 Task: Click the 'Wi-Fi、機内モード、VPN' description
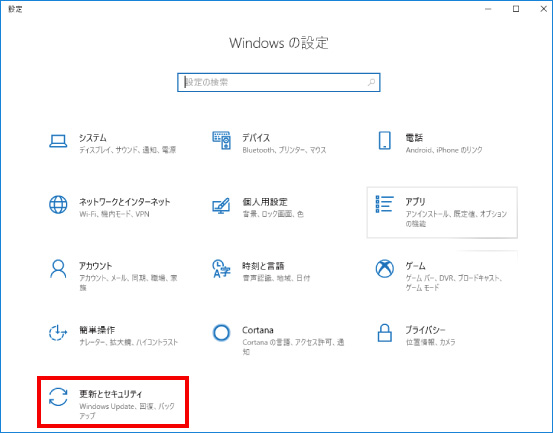[x=114, y=214]
